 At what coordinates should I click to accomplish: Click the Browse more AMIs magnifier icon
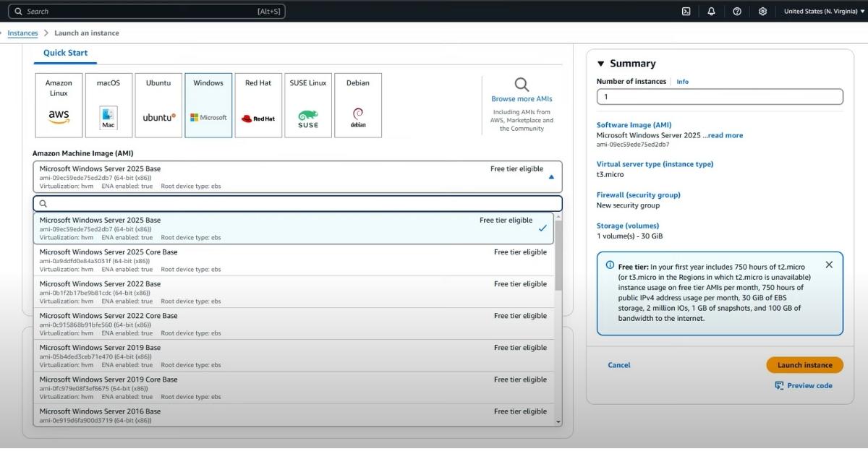coord(522,85)
